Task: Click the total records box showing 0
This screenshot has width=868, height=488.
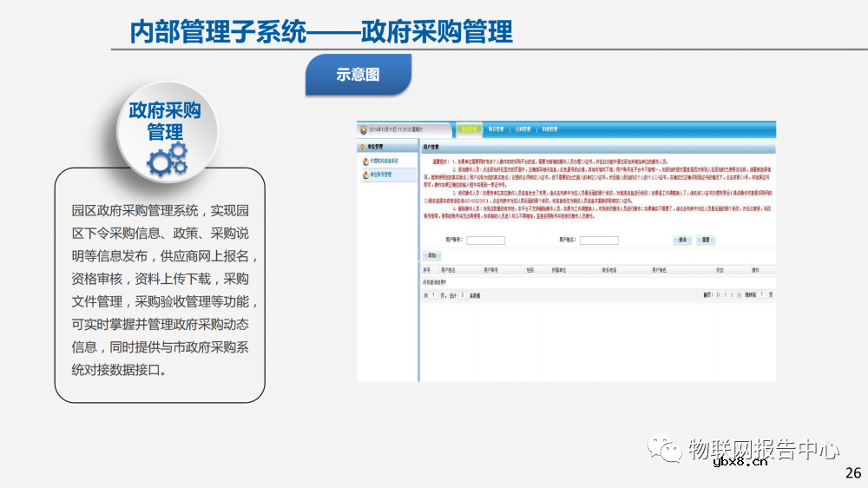Action: (x=463, y=295)
